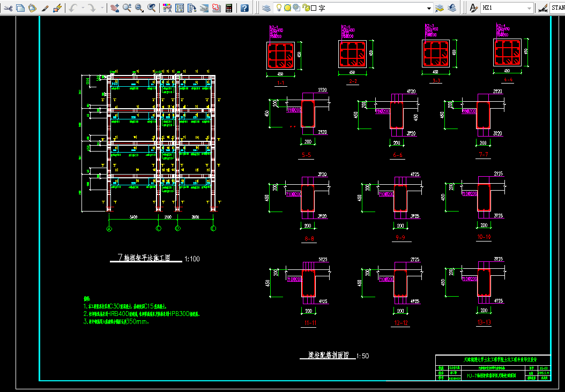The width and height of the screenshot is (565, 392).
Task: Open the DesignCenter icon
Action: click(x=180, y=7)
